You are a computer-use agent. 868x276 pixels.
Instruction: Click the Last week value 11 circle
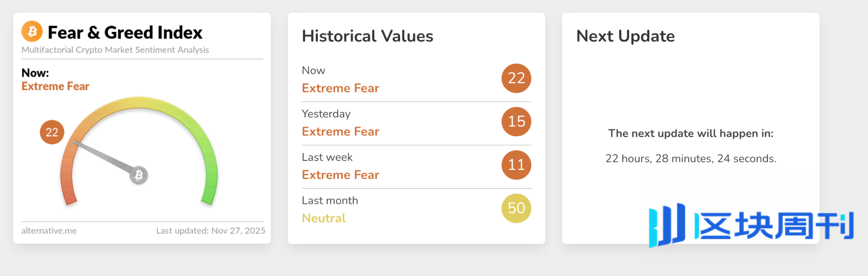[x=516, y=165]
